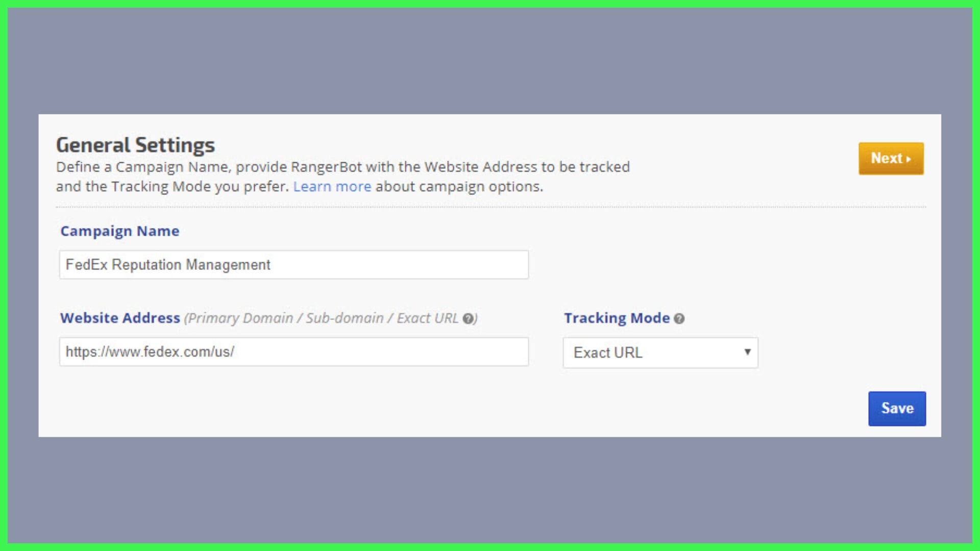Click the Tracking Mode label text
This screenshot has height=551, width=980.
pos(617,318)
